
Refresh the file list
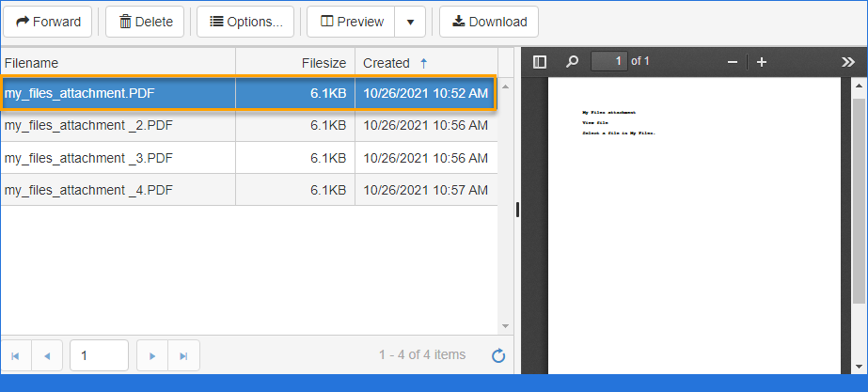[498, 355]
